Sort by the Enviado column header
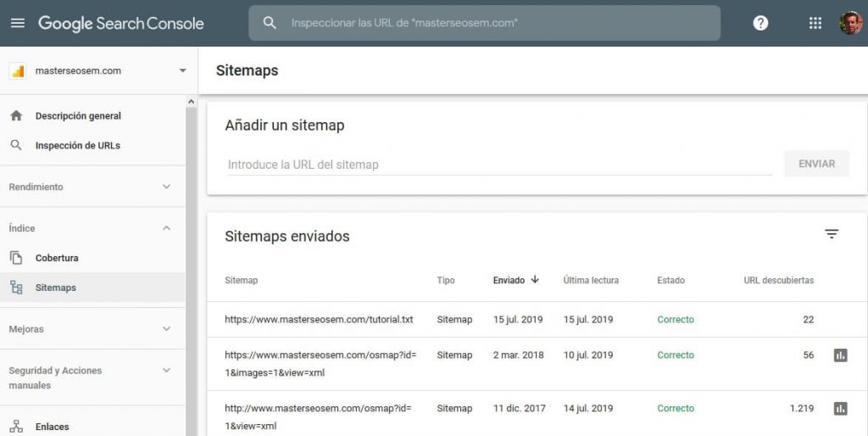 509,280
